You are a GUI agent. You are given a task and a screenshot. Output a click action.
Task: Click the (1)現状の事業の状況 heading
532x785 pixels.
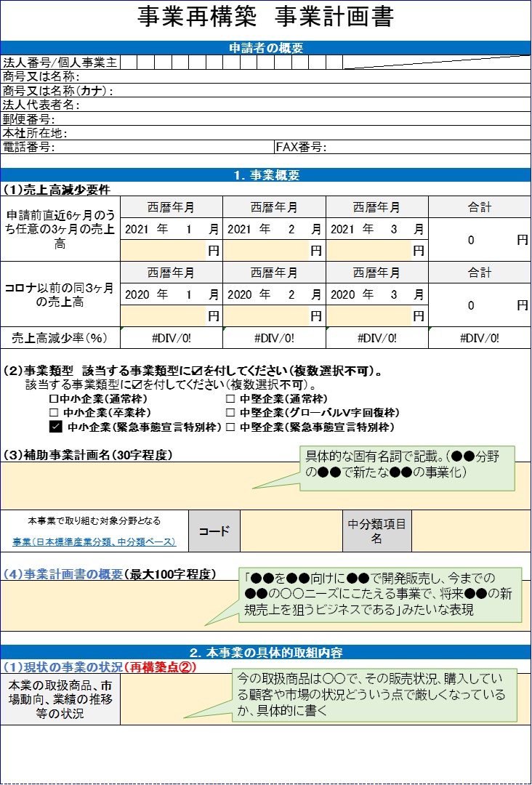tap(100, 667)
